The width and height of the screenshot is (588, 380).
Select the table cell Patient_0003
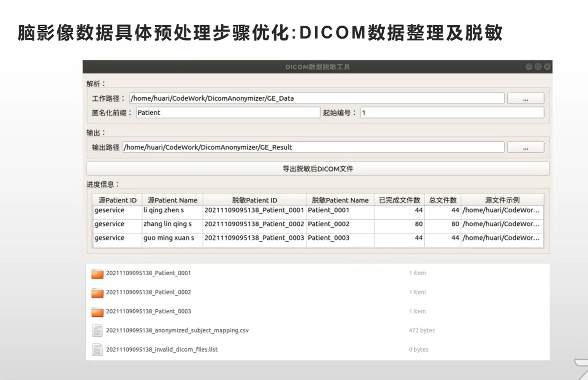click(x=328, y=238)
